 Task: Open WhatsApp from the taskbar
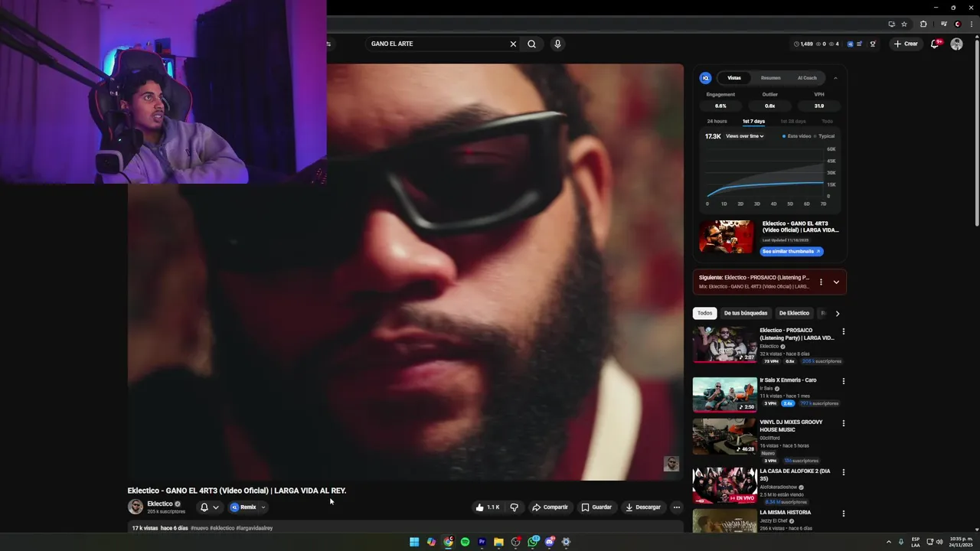click(x=532, y=542)
